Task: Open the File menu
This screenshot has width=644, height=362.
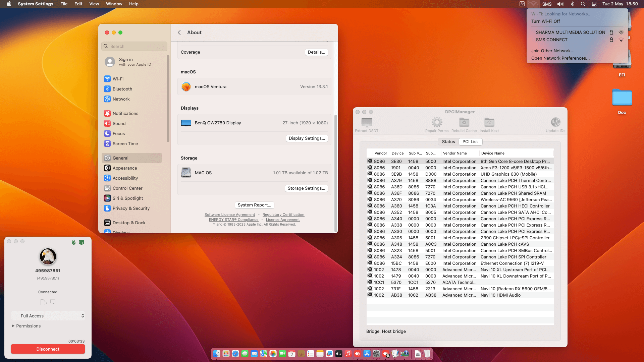Action: click(x=64, y=4)
